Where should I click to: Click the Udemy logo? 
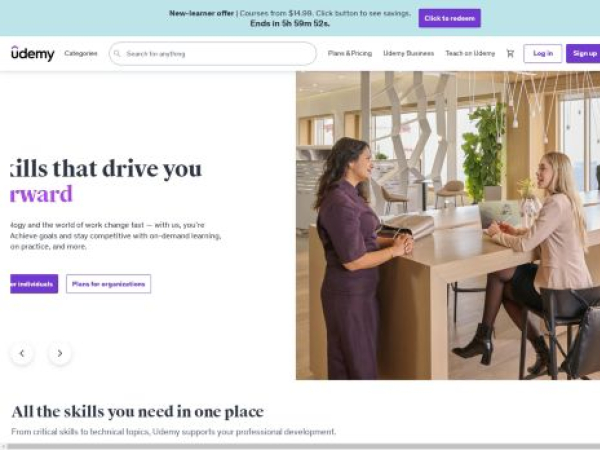coord(33,53)
